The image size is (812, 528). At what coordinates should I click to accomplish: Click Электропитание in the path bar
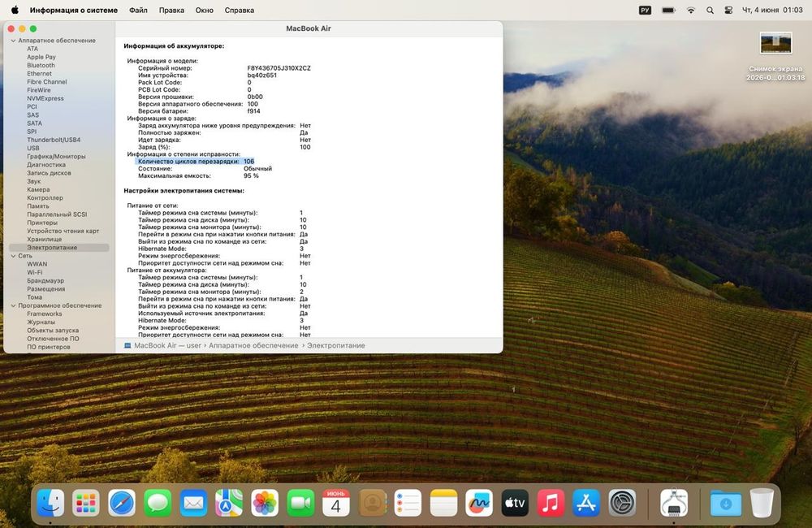[336, 345]
